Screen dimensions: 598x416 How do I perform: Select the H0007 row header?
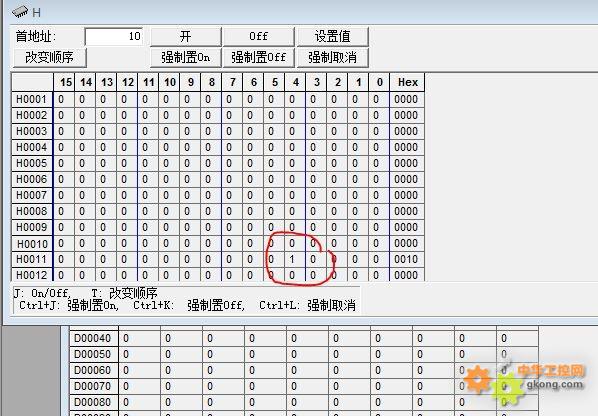(32, 195)
